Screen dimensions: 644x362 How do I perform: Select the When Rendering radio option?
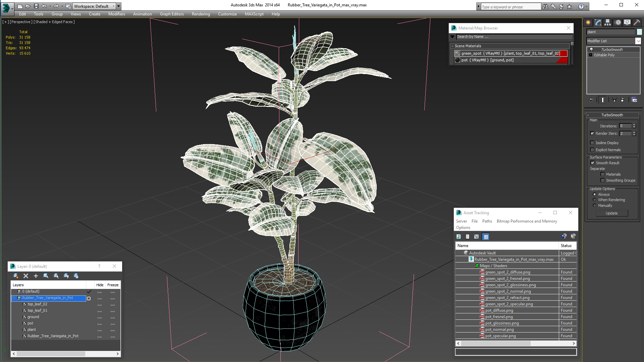(x=595, y=200)
